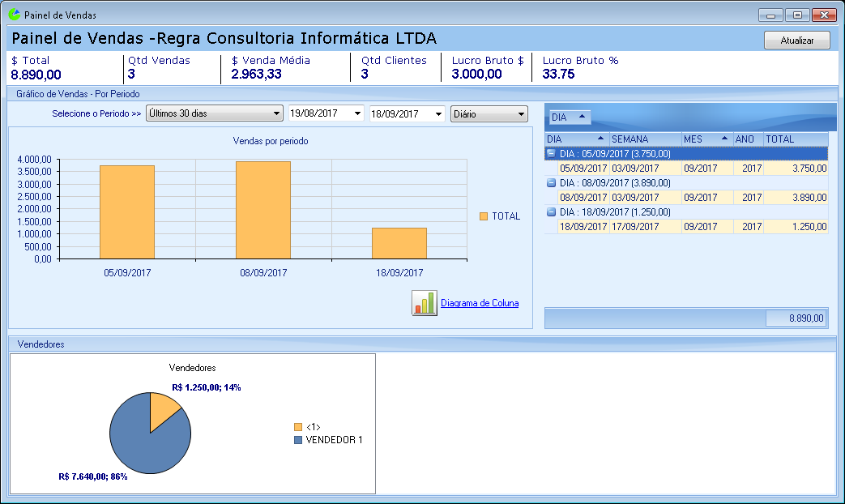Click the Lucro Bruto % value 33.75

click(558, 75)
